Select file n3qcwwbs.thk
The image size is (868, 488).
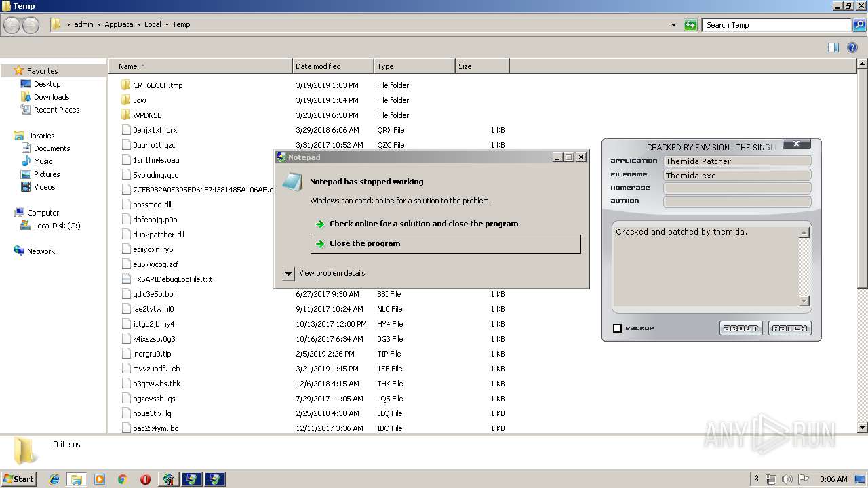pos(157,384)
